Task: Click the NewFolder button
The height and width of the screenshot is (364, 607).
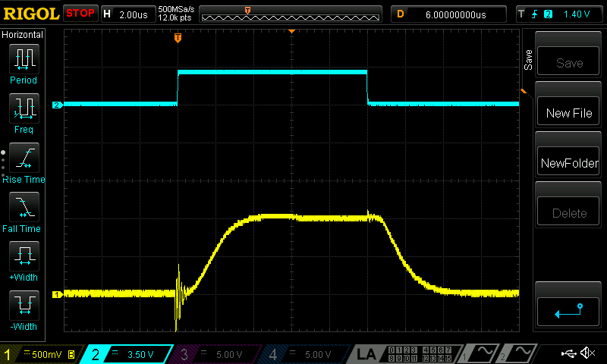Action: click(x=568, y=161)
